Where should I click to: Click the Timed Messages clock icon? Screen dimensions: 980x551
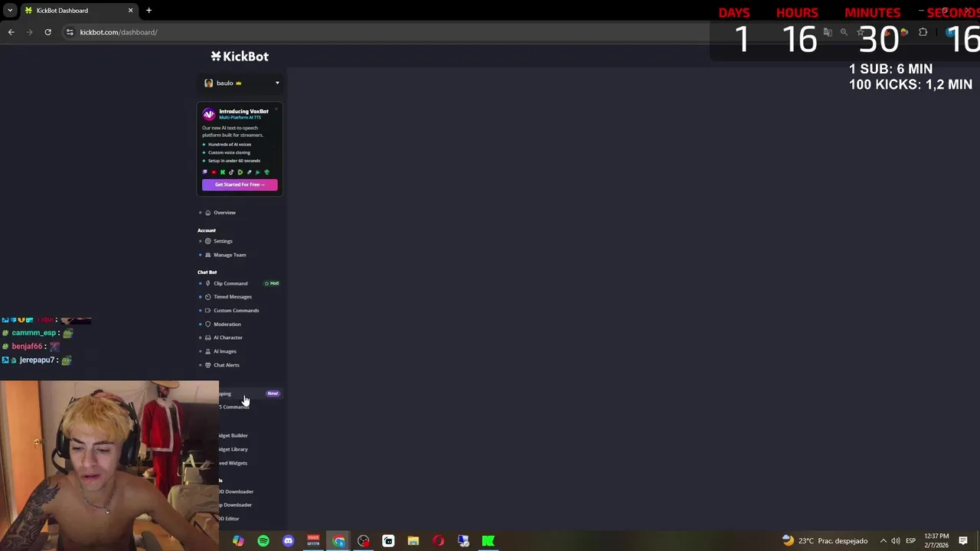coord(207,297)
